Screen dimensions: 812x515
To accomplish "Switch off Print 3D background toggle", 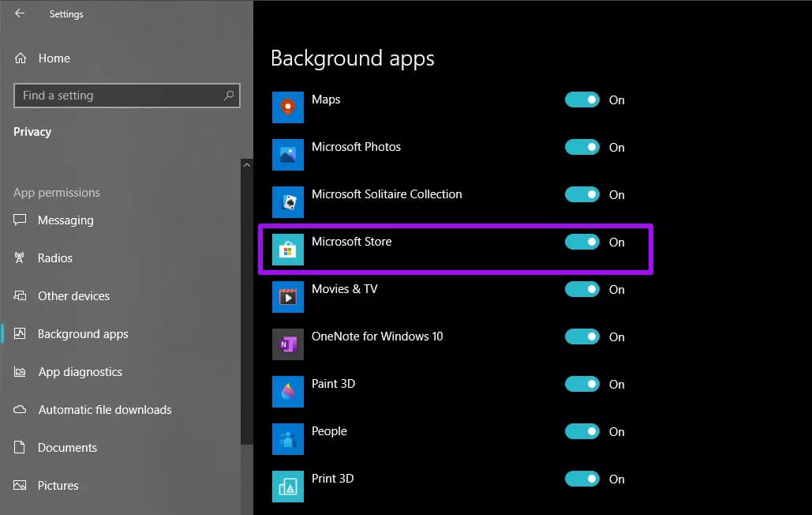I will [582, 479].
